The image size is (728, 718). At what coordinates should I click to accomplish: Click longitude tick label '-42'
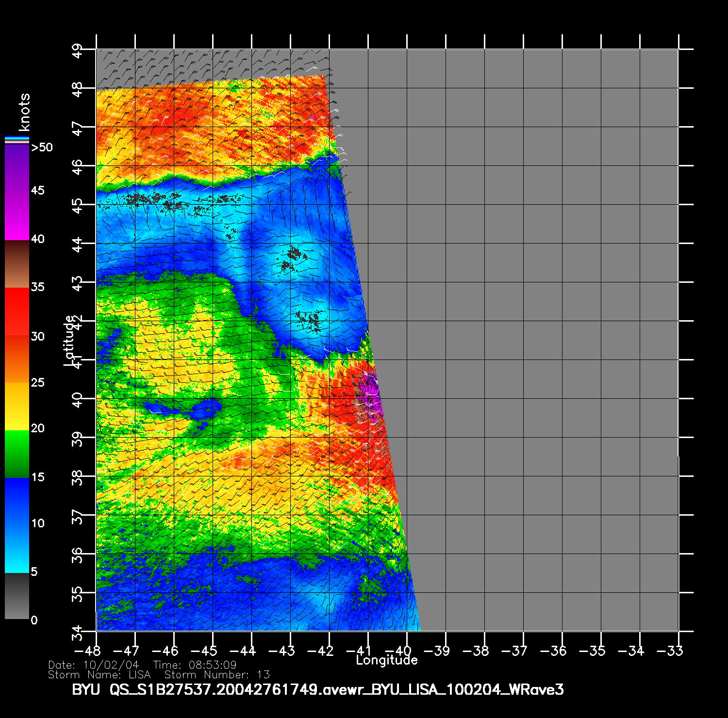[x=321, y=651]
